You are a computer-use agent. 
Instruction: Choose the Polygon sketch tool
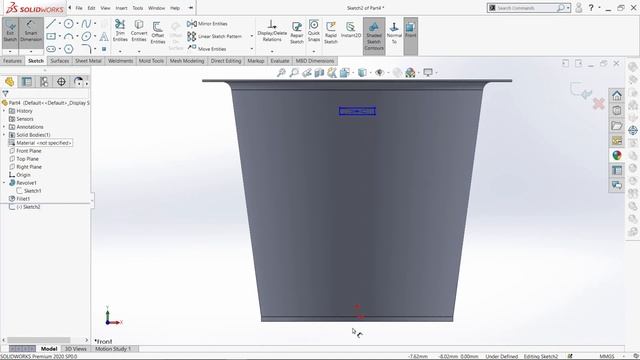click(x=69, y=49)
